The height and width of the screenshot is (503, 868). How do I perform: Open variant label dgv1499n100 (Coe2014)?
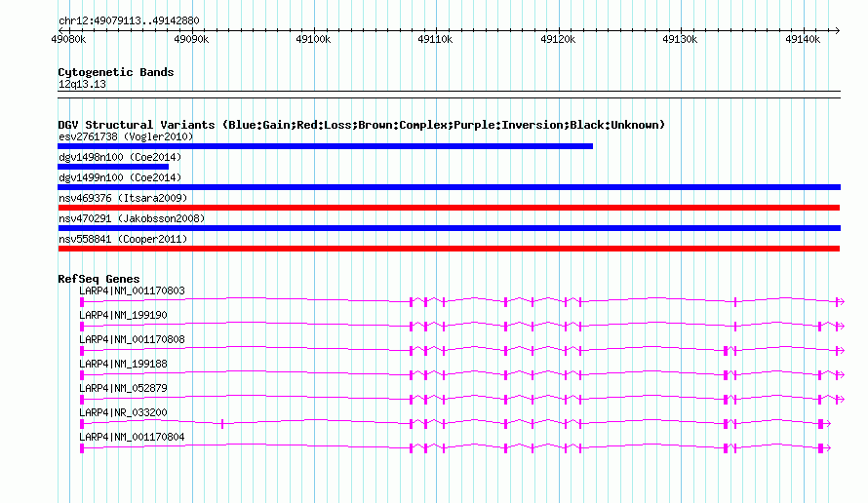click(120, 177)
